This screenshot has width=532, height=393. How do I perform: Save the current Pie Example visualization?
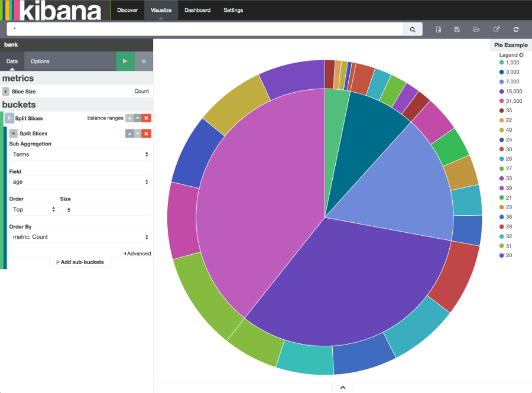click(x=456, y=29)
